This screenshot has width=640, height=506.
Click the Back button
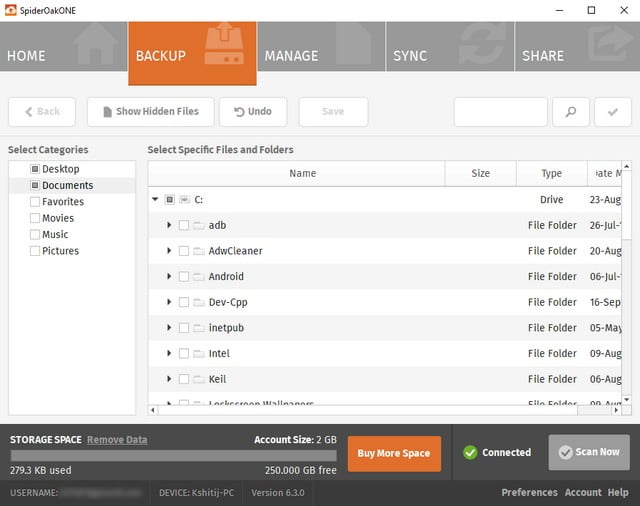pos(42,111)
